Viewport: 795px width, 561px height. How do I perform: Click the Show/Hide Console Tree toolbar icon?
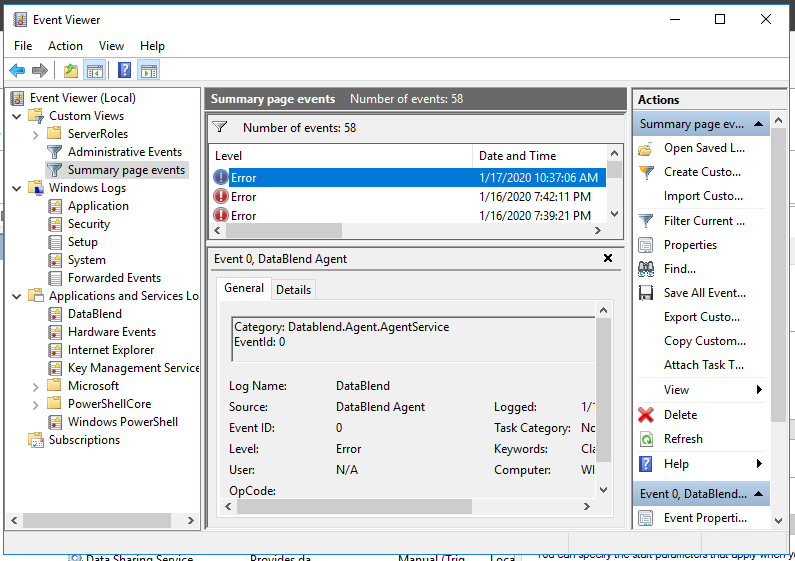tap(95, 71)
